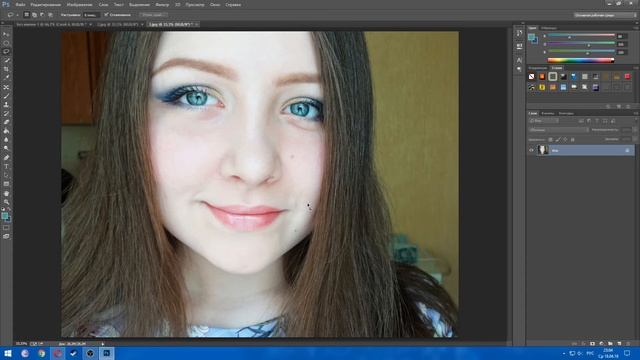This screenshot has width=640, height=360.
Task: Switch to the first document tab
Action: [x=51, y=24]
